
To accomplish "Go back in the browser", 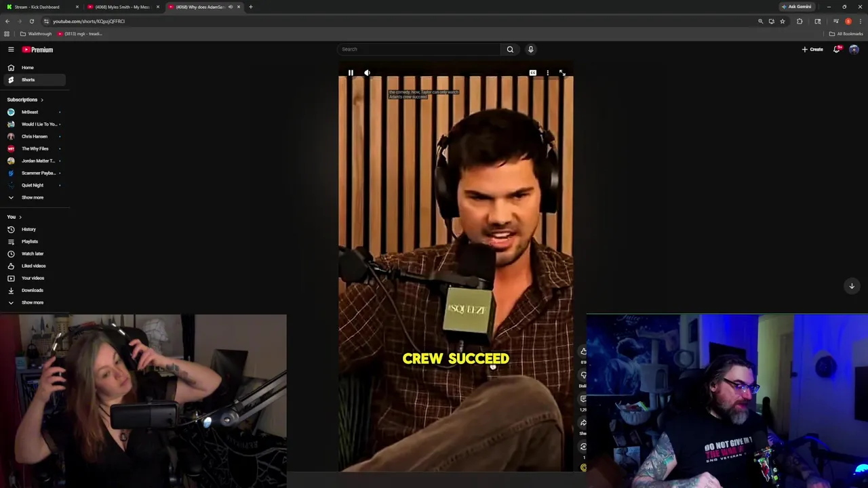I will (x=7, y=21).
